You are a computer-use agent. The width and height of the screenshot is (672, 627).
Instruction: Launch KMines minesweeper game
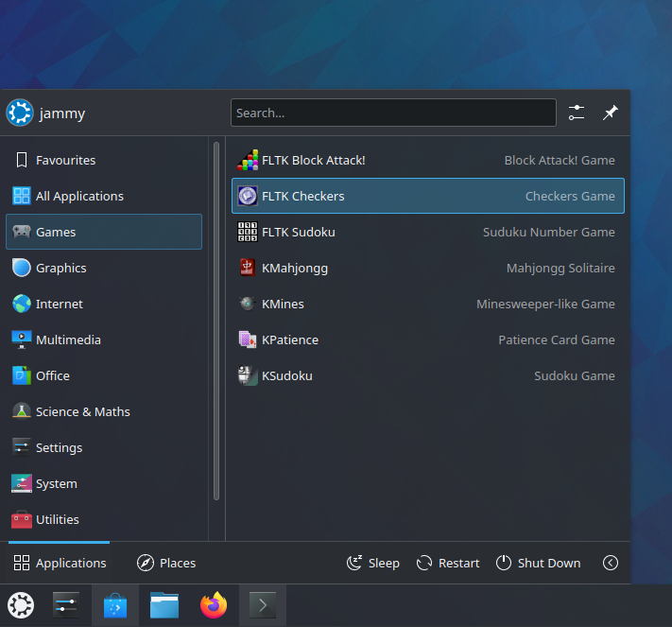(428, 305)
